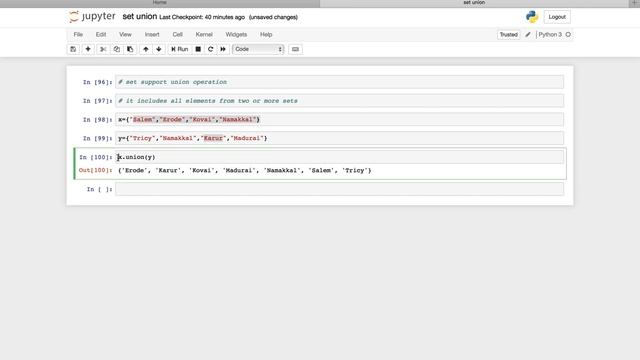
Task: Click the empty last input cell
Action: coord(339,189)
